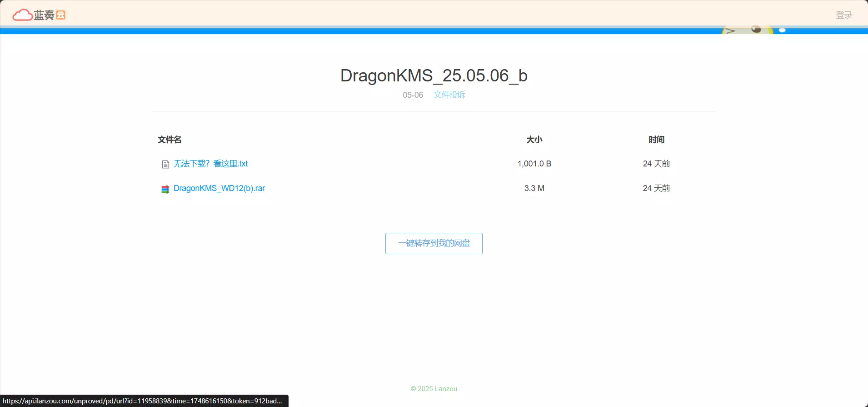The height and width of the screenshot is (407, 868).
Task: Click the © 2025 Lanzou footer text
Action: tap(434, 389)
